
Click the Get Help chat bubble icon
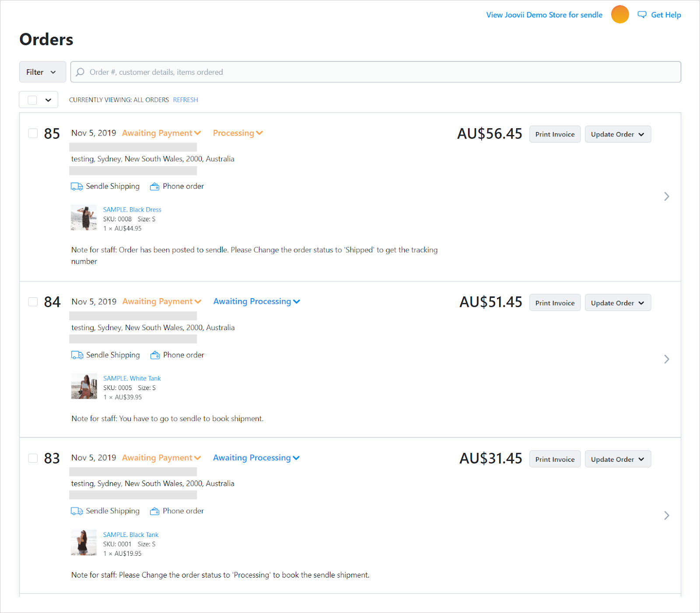(x=642, y=14)
